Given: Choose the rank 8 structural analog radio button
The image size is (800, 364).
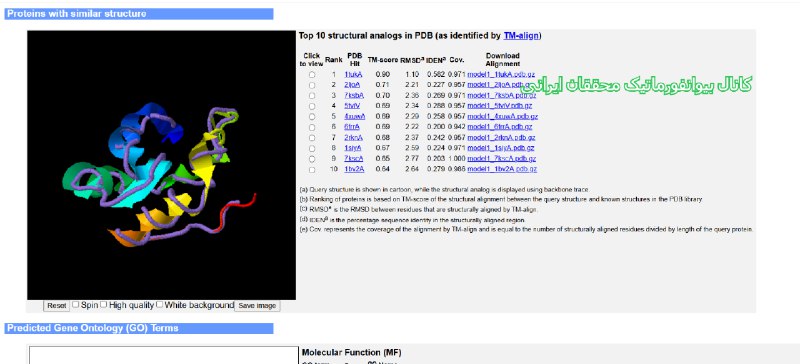Looking at the screenshot, I should pos(311,148).
